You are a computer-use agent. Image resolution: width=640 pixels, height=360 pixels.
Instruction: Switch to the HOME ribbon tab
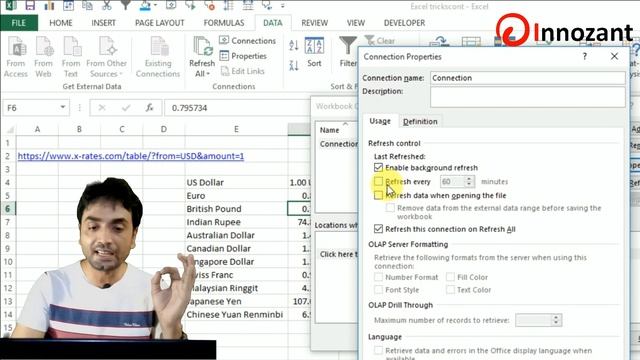pos(61,23)
